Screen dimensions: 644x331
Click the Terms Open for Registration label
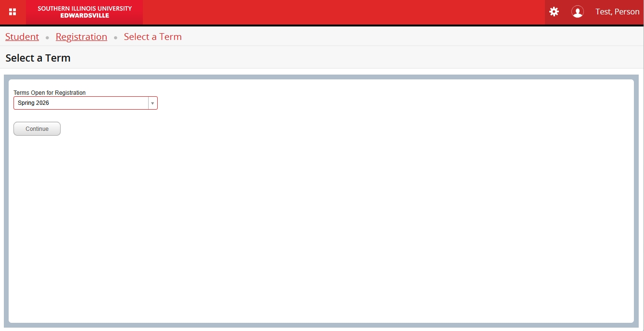point(50,93)
